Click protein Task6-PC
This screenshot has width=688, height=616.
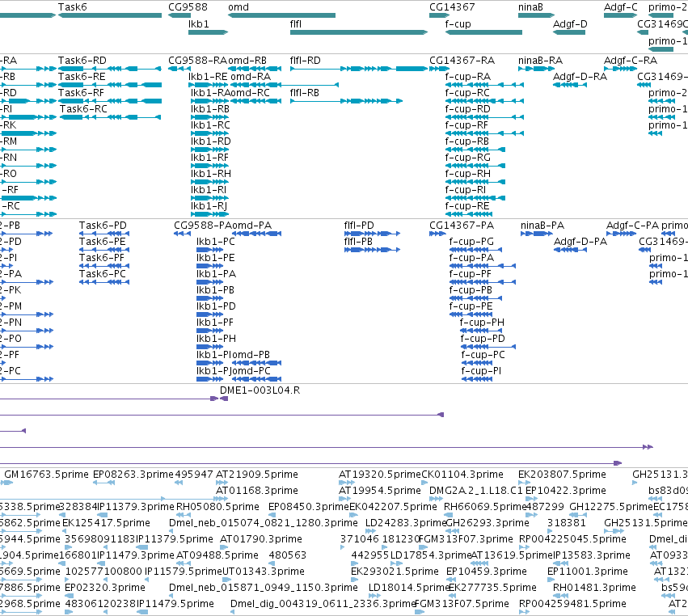point(102,273)
